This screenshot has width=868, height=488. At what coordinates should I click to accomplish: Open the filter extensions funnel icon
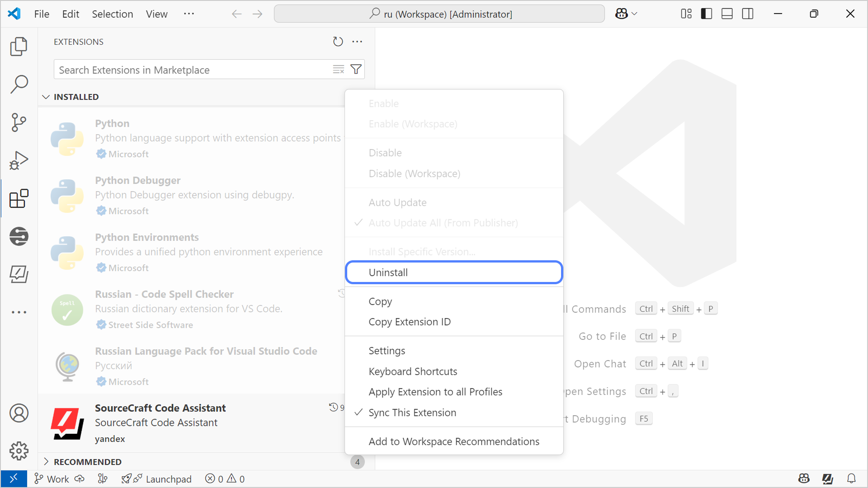tap(356, 69)
